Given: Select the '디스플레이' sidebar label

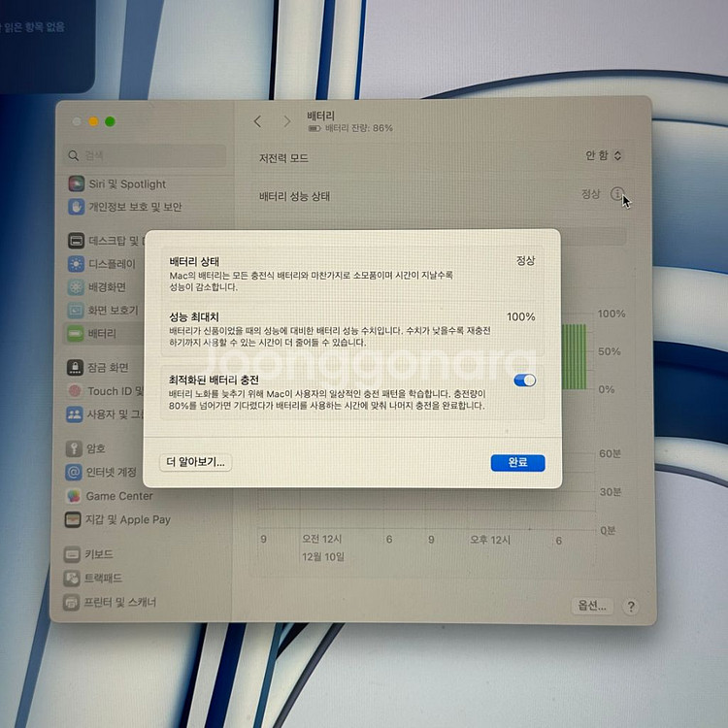Looking at the screenshot, I should click(112, 264).
